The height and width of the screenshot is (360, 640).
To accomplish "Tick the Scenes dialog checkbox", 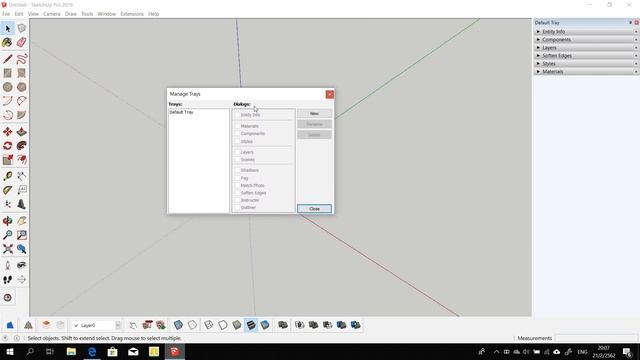I will tap(237, 159).
